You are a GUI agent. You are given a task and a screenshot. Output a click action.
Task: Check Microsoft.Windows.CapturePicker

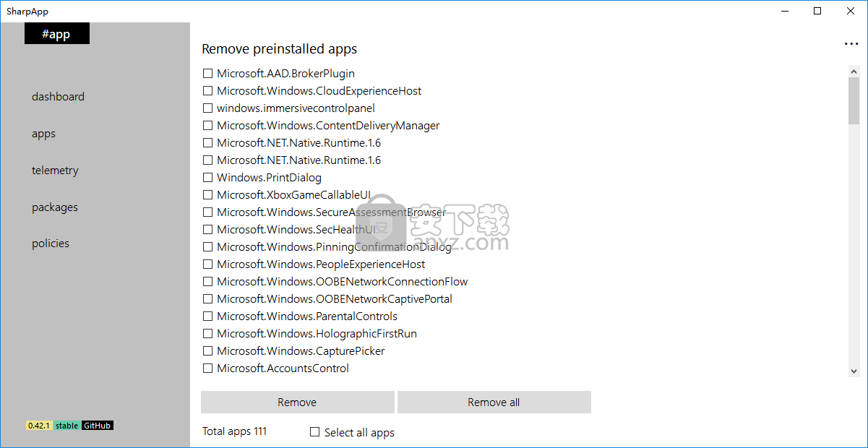coord(208,351)
